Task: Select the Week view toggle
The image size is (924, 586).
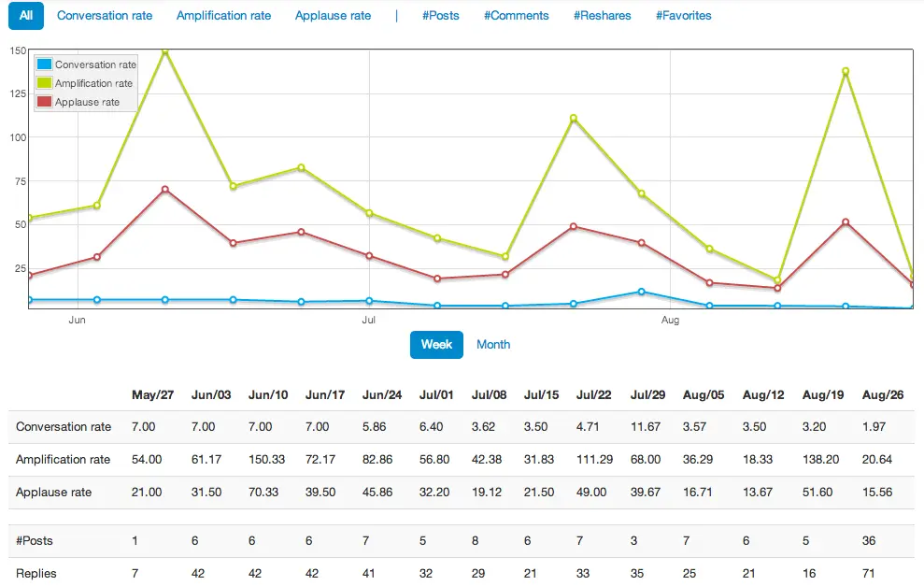Action: point(436,344)
